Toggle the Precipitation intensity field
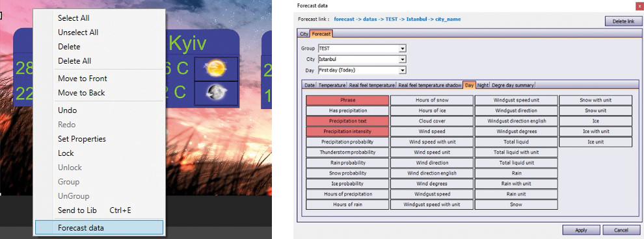644x239 pixels. pyautogui.click(x=347, y=131)
